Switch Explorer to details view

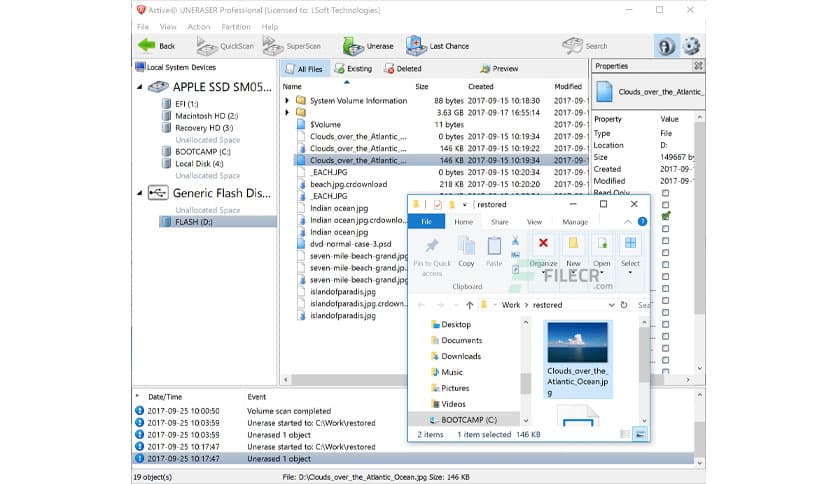click(625, 434)
